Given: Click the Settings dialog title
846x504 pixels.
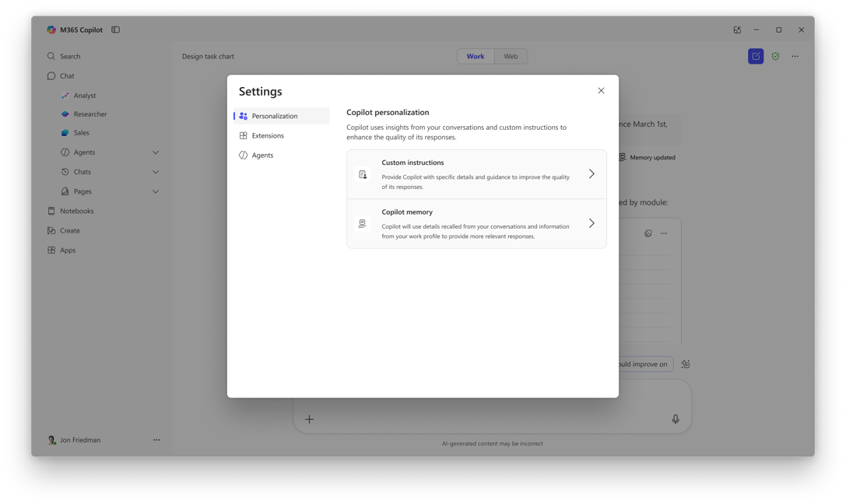Looking at the screenshot, I should point(261,92).
